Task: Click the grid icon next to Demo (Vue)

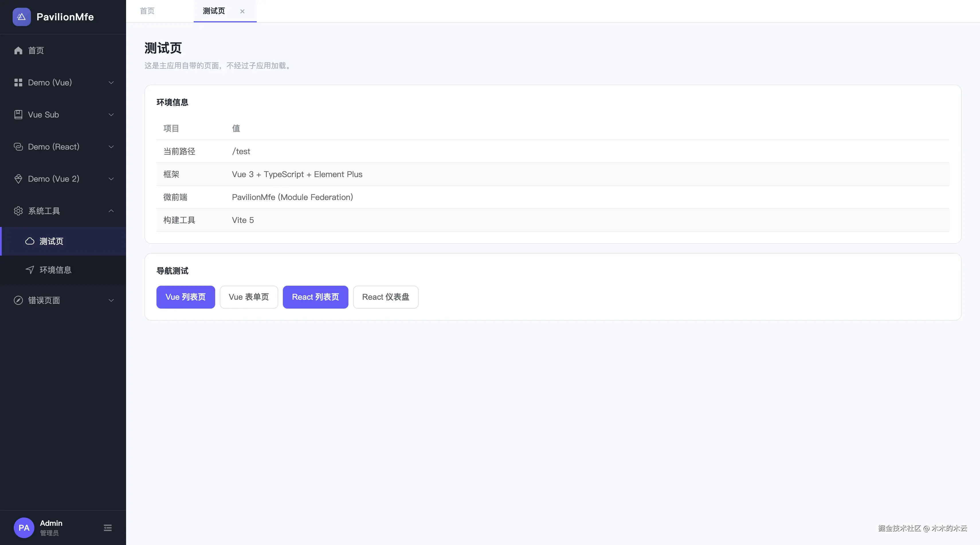Action: click(18, 83)
